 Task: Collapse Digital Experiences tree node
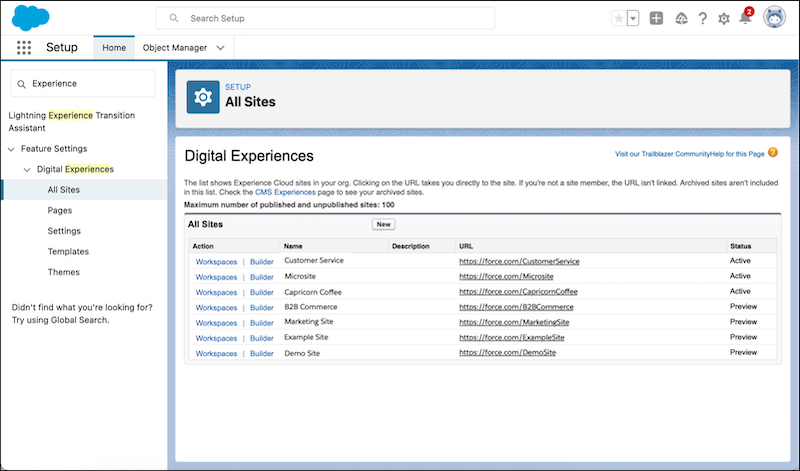(x=27, y=169)
